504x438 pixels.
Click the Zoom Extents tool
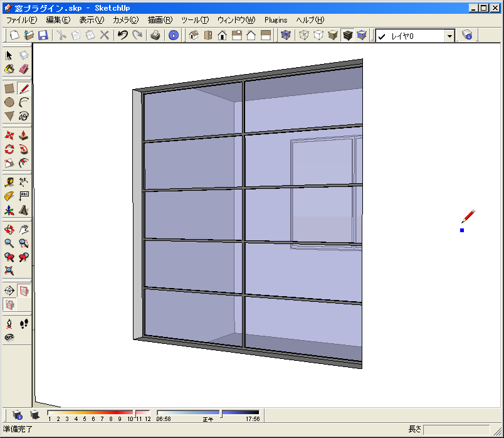[x=9, y=270]
